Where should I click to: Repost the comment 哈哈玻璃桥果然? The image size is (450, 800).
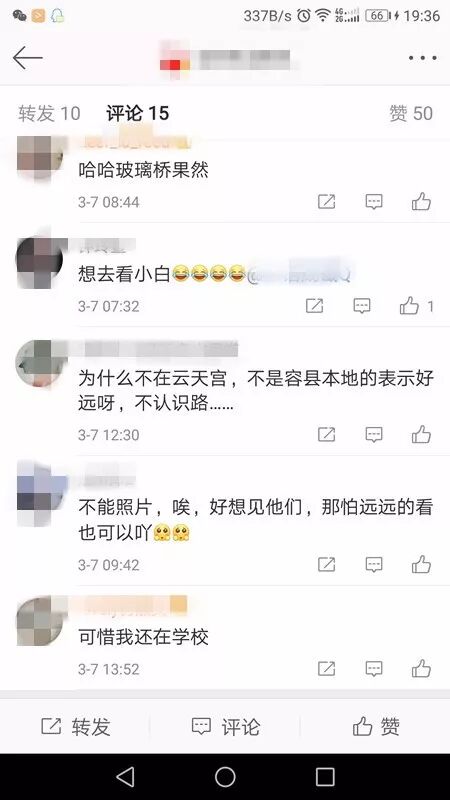tap(327, 202)
